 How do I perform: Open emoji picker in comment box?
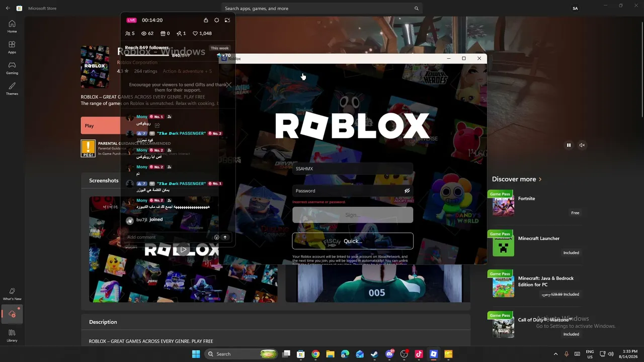tap(216, 237)
